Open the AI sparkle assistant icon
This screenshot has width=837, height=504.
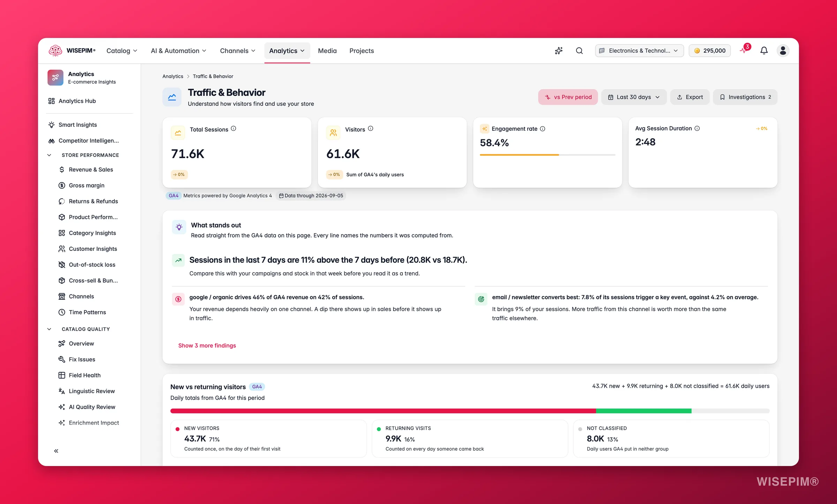[x=559, y=51]
